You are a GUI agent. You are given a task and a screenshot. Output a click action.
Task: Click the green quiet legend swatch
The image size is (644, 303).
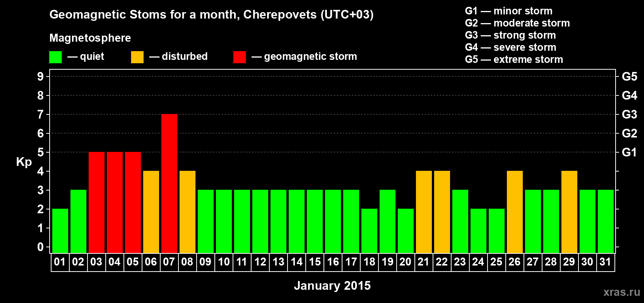click(x=55, y=57)
